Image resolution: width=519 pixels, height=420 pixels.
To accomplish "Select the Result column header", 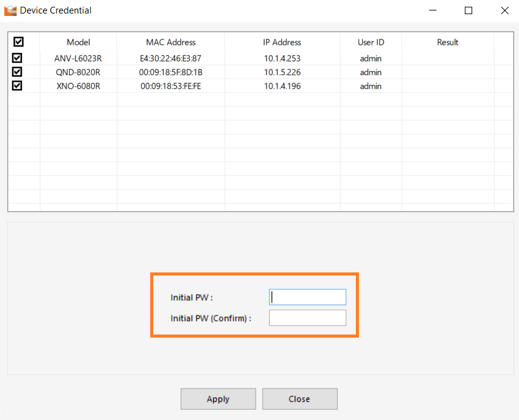I will (x=448, y=42).
